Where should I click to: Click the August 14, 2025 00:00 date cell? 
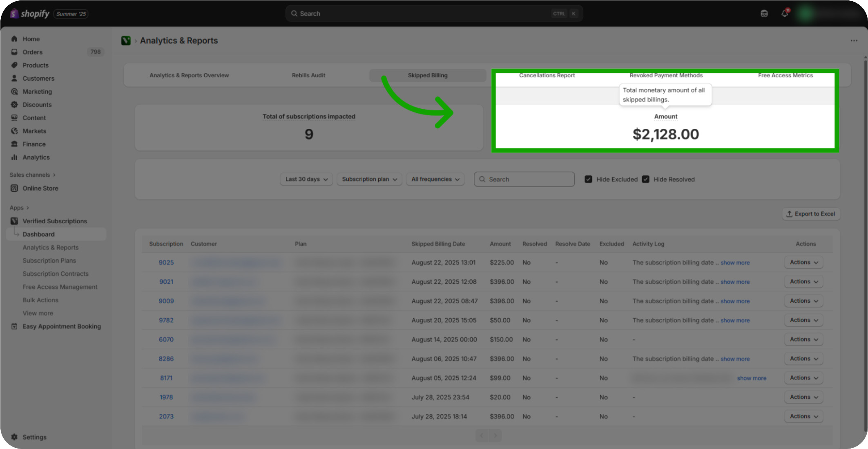click(444, 339)
